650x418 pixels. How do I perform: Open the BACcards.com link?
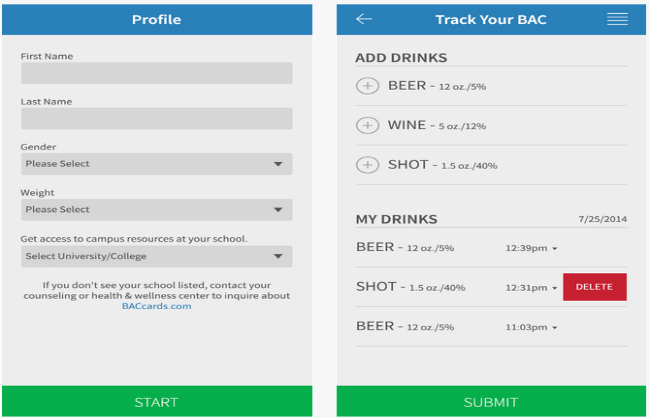157,306
